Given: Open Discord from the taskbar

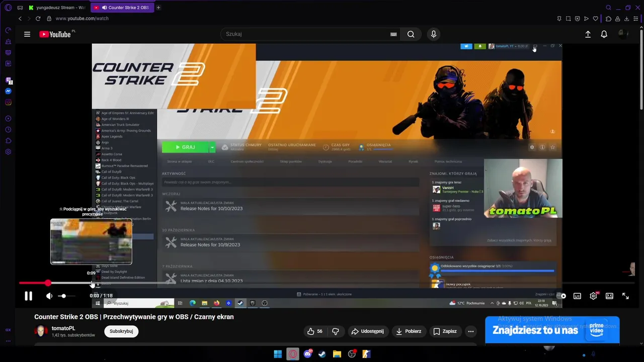Looking at the screenshot, I should pos(307,354).
